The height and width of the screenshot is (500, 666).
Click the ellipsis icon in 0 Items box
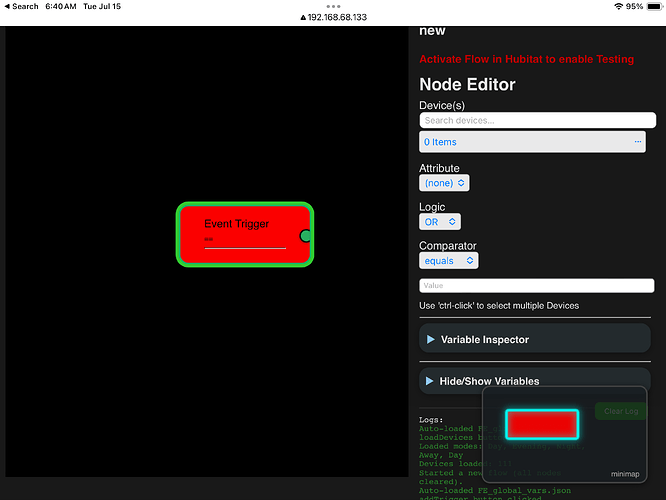coord(638,141)
